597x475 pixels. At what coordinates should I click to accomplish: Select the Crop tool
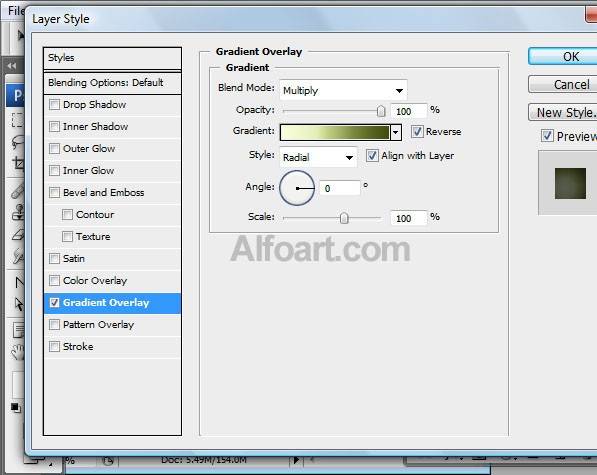pyautogui.click(x=18, y=164)
